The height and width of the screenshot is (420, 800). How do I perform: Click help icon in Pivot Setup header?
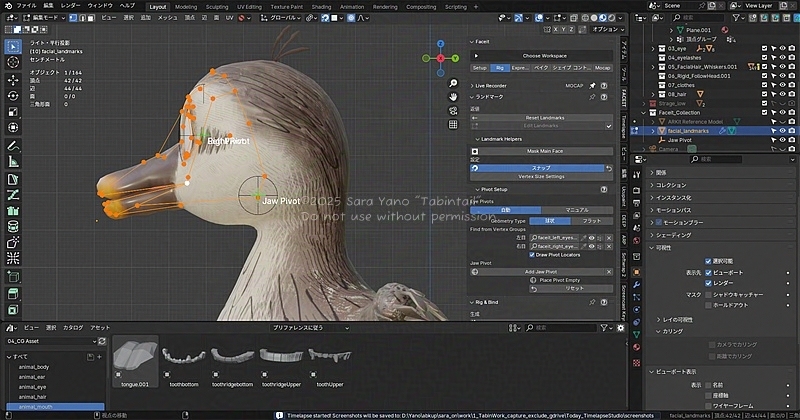click(604, 189)
